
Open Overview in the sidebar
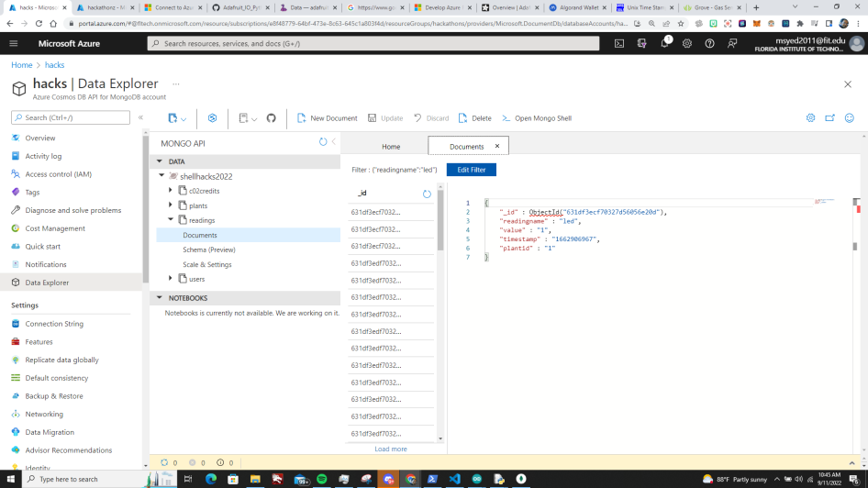(x=39, y=138)
